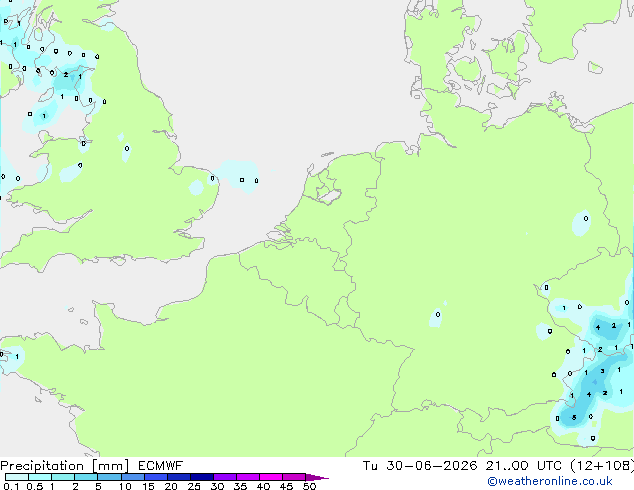Click the isolated 0 value in central Germany
Image resolution: width=634 pixels, height=490 pixels.
coord(438,314)
